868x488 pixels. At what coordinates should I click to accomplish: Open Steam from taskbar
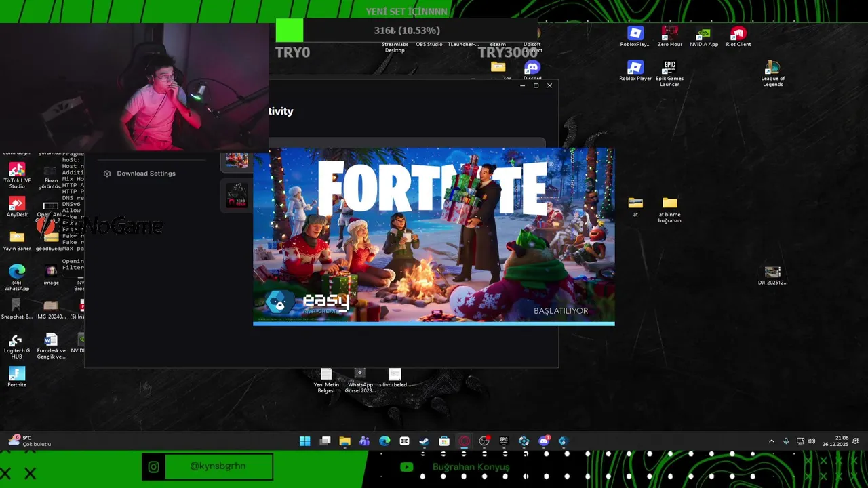[424, 441]
